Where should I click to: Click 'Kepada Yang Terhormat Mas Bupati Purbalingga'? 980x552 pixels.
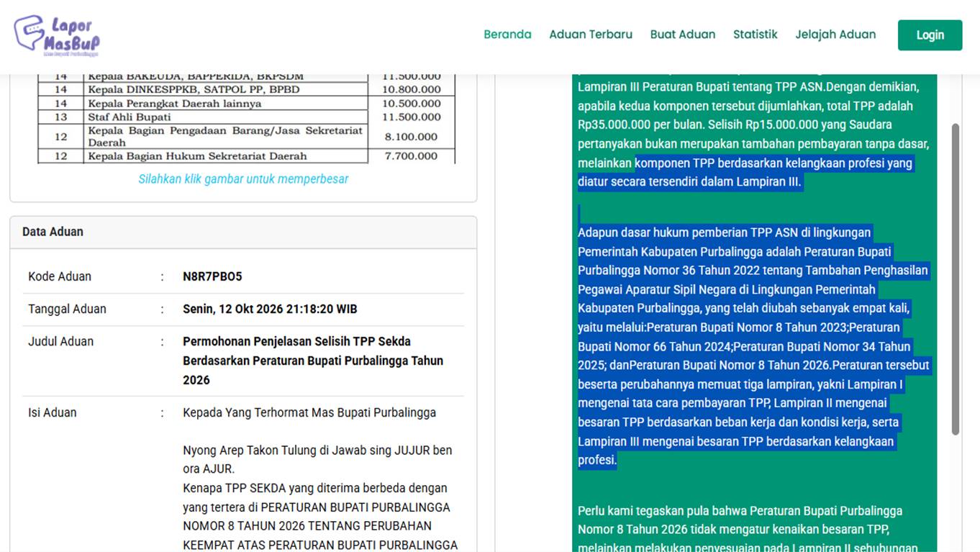[x=309, y=412]
